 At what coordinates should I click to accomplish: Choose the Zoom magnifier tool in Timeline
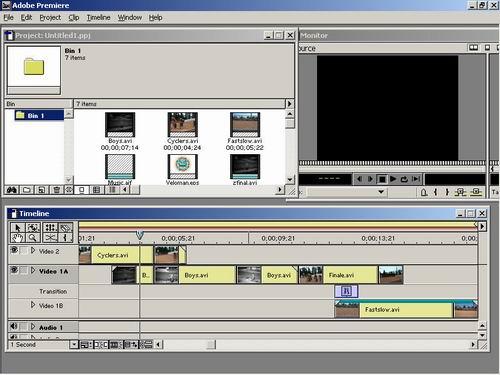point(33,238)
